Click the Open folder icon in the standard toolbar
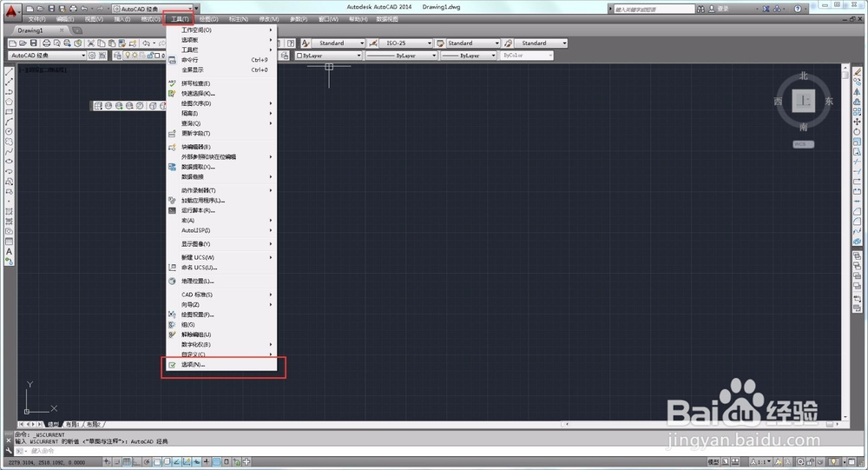This screenshot has height=470, width=868. [23, 43]
